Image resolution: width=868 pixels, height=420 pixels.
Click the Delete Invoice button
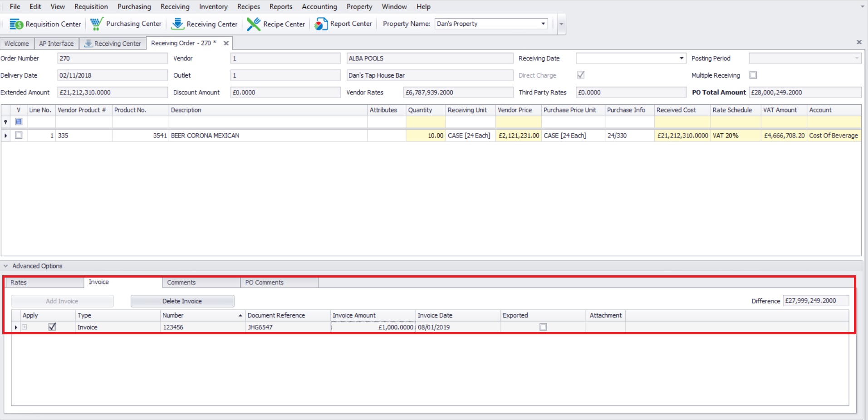[182, 301]
